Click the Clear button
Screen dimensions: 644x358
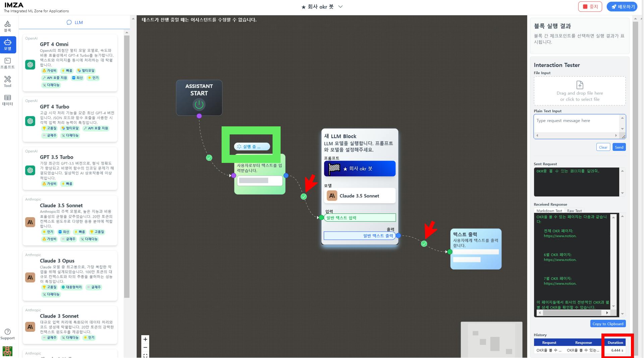pyautogui.click(x=603, y=147)
